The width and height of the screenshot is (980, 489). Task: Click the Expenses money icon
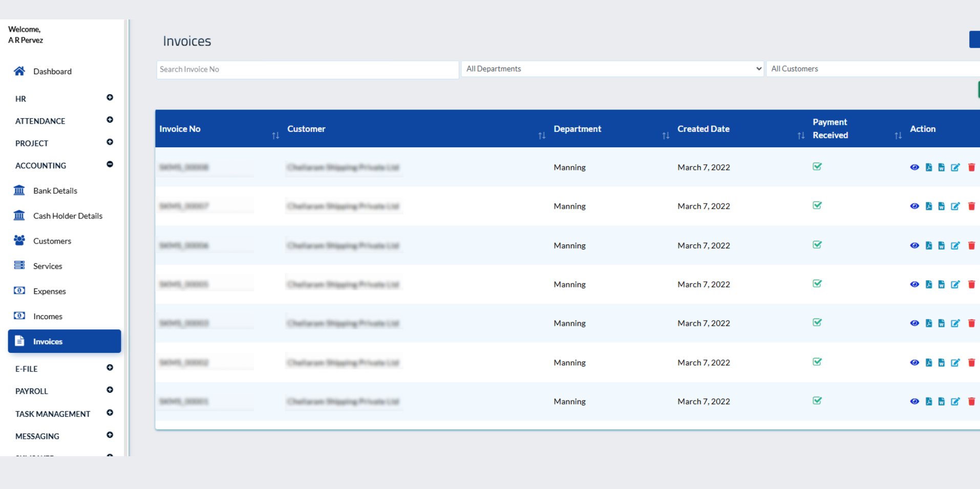19,291
